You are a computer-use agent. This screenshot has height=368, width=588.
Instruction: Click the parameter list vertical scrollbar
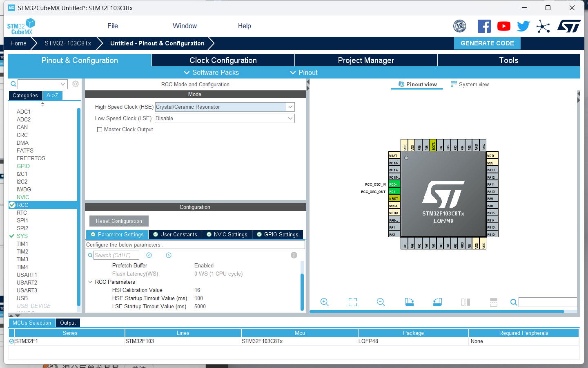[302, 292]
